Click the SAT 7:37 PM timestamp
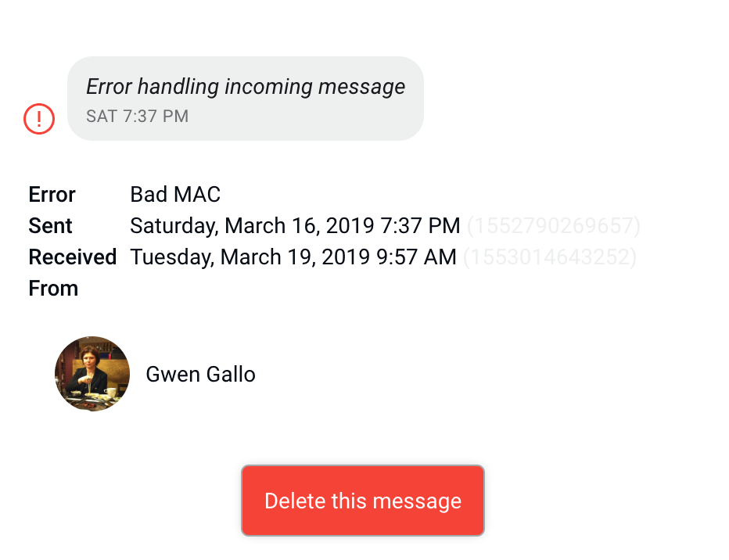 pos(137,116)
